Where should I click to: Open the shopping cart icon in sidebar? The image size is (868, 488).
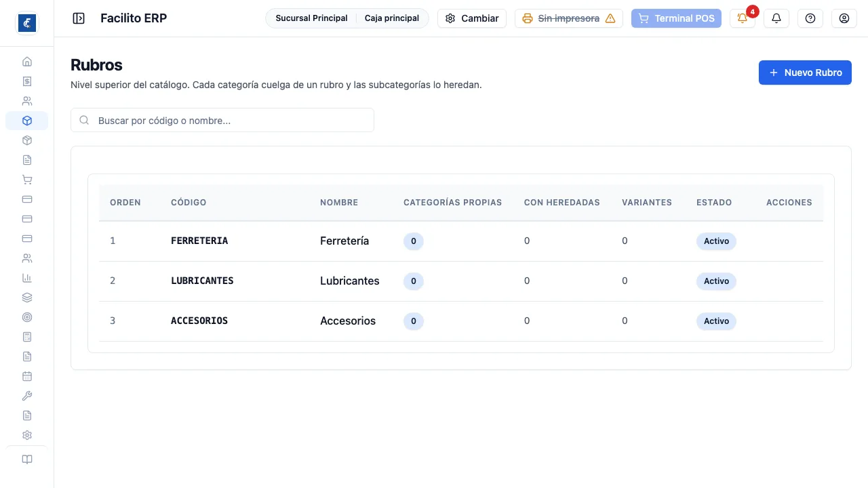(27, 180)
